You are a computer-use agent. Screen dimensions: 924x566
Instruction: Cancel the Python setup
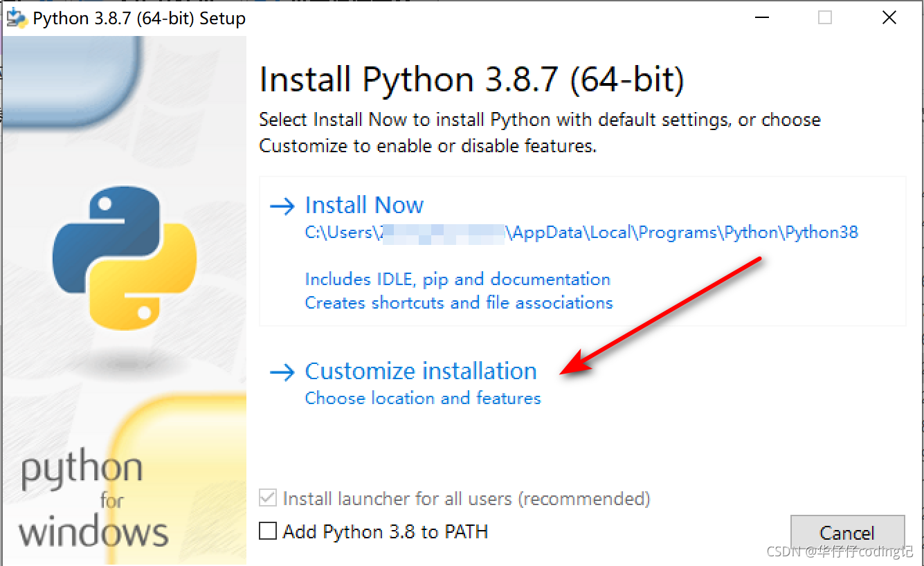(847, 533)
